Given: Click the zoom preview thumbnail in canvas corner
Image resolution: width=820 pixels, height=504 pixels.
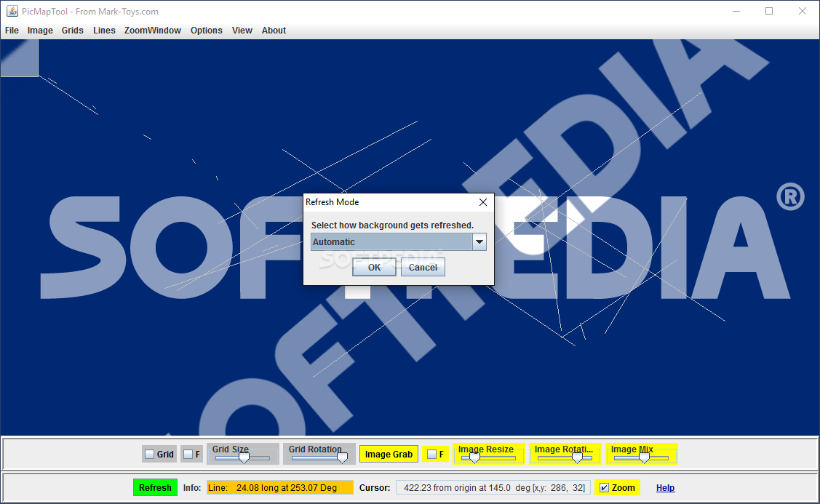Looking at the screenshot, I should click(20, 58).
